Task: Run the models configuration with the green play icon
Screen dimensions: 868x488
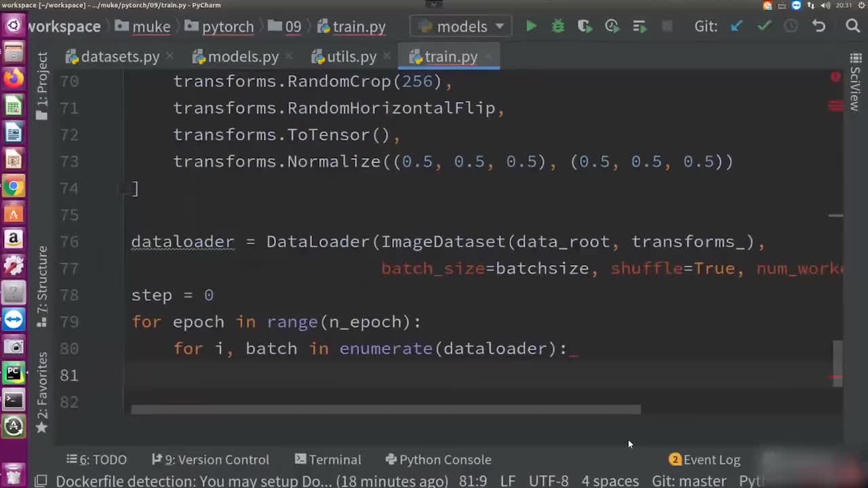Action: 531,26
